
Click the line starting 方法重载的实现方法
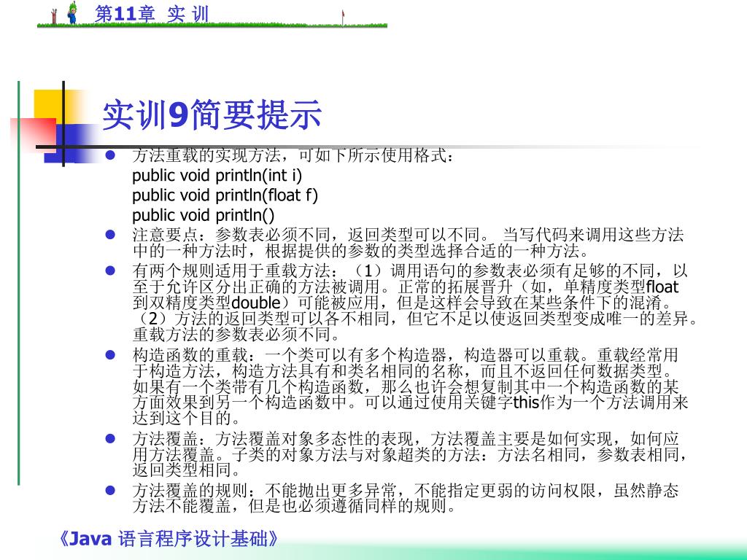click(292, 155)
